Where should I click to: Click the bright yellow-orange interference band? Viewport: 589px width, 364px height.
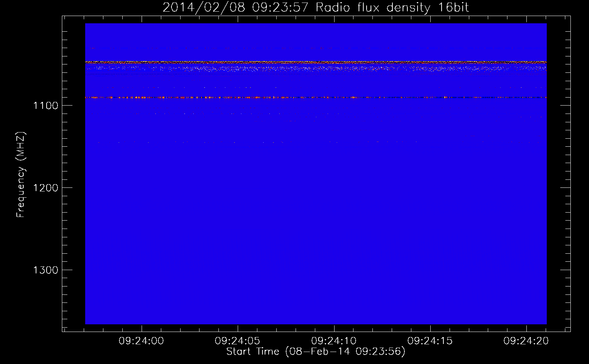click(316, 62)
